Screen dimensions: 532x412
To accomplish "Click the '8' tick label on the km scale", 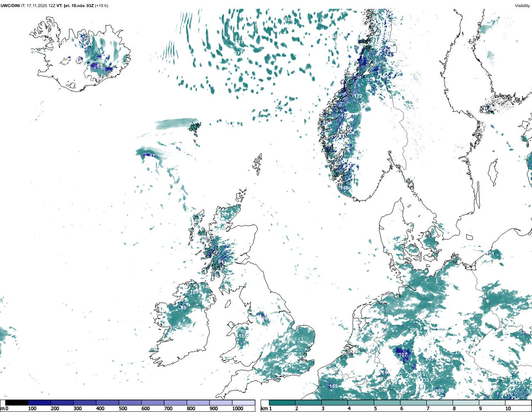I will [x=454, y=409].
